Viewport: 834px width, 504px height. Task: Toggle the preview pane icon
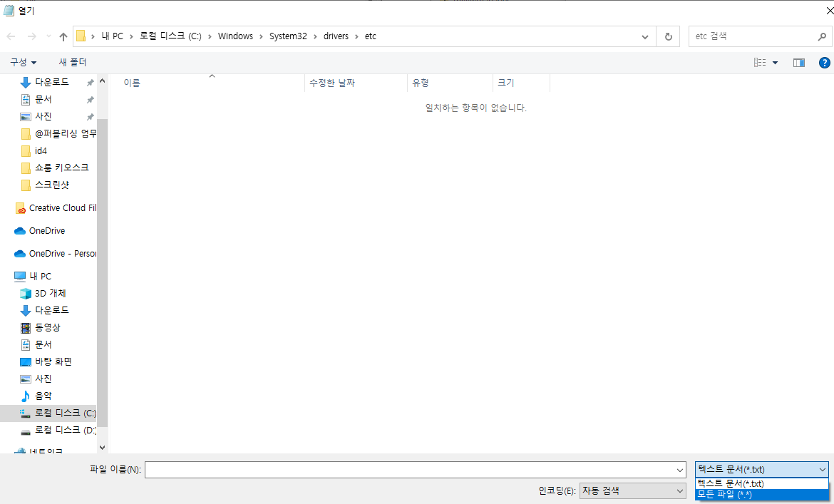pos(799,63)
